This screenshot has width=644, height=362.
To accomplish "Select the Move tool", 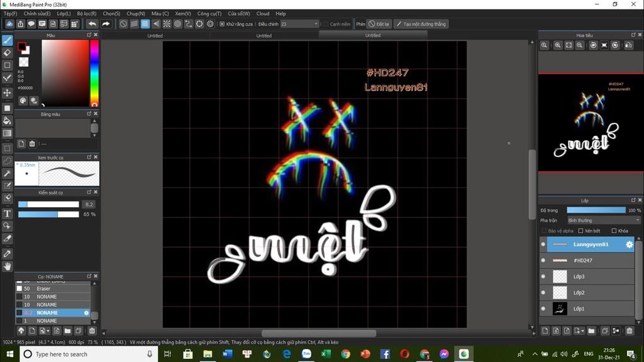I will (x=7, y=93).
